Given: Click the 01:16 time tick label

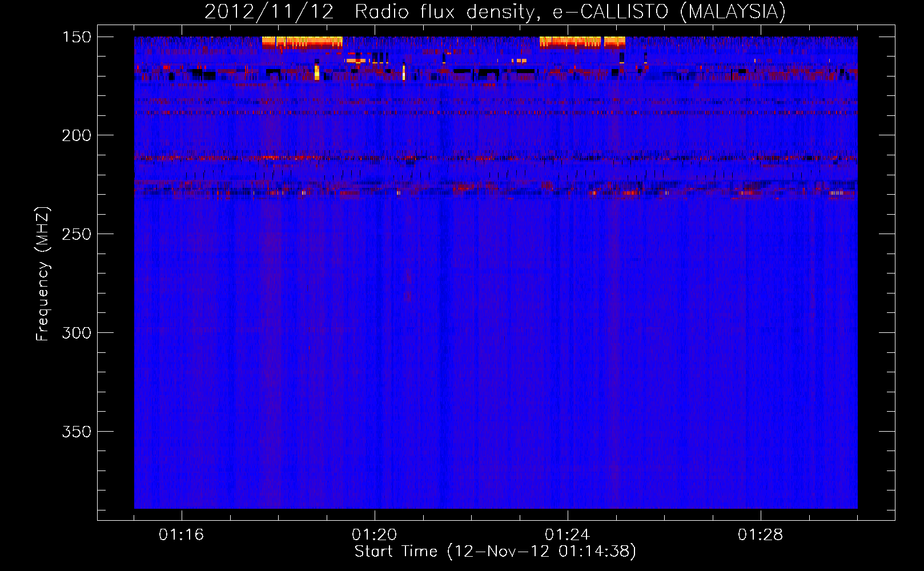Looking at the screenshot, I should [x=182, y=535].
